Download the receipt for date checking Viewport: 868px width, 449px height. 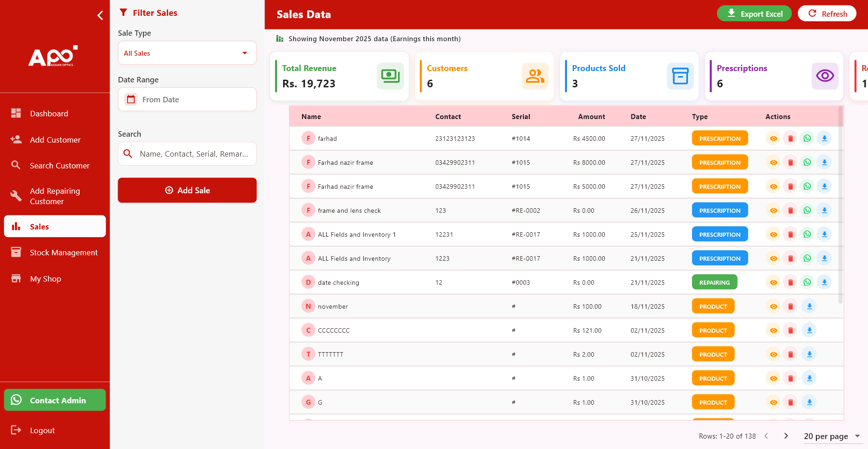pyautogui.click(x=825, y=282)
